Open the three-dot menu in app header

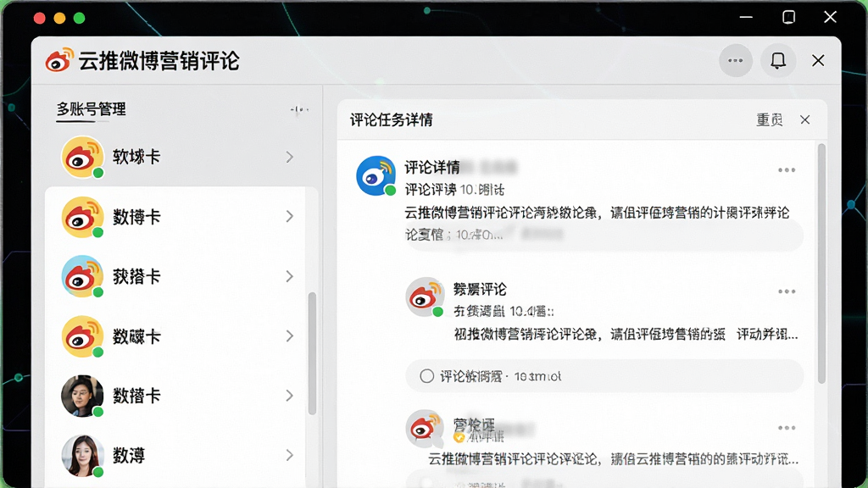[x=735, y=60]
